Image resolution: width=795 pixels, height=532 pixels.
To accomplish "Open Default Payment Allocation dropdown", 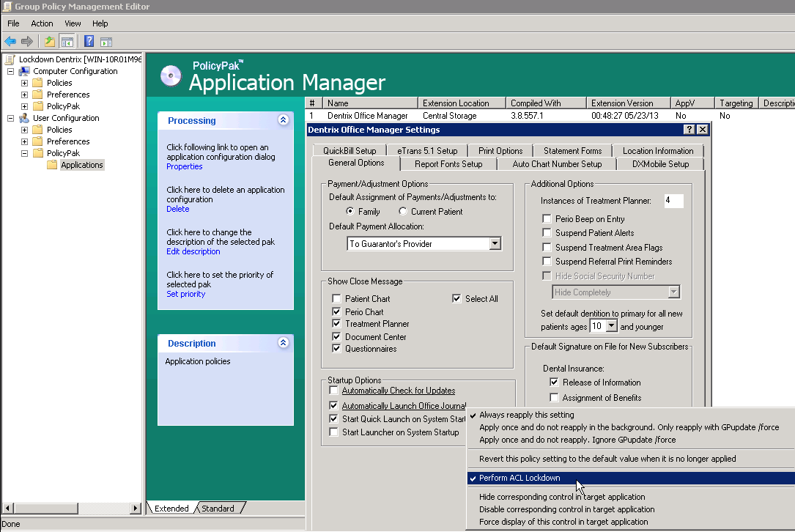I will click(x=495, y=243).
